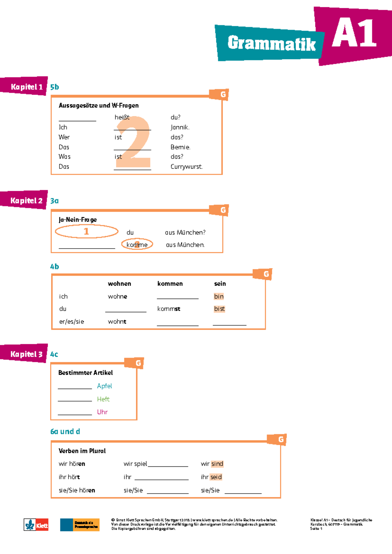The height and width of the screenshot is (554, 392).
Task: Click the highlighted word bin
Action: point(219,296)
